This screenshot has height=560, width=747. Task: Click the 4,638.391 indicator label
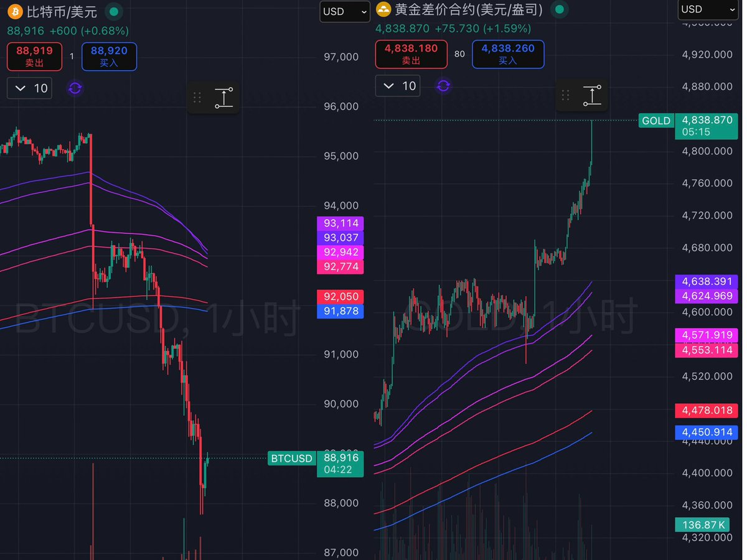coord(707,281)
